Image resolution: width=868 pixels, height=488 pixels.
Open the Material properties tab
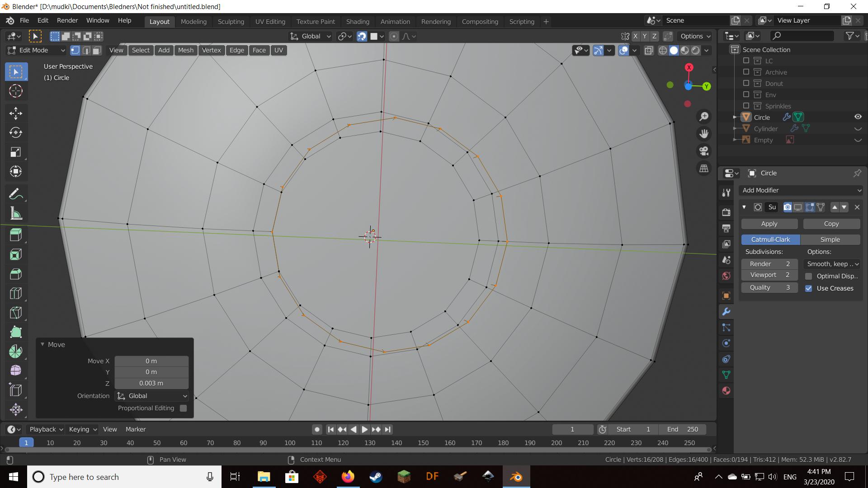pos(726,391)
